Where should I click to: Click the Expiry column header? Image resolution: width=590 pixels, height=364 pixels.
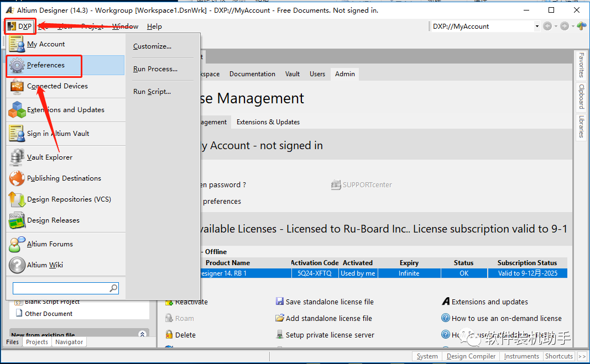coord(409,263)
